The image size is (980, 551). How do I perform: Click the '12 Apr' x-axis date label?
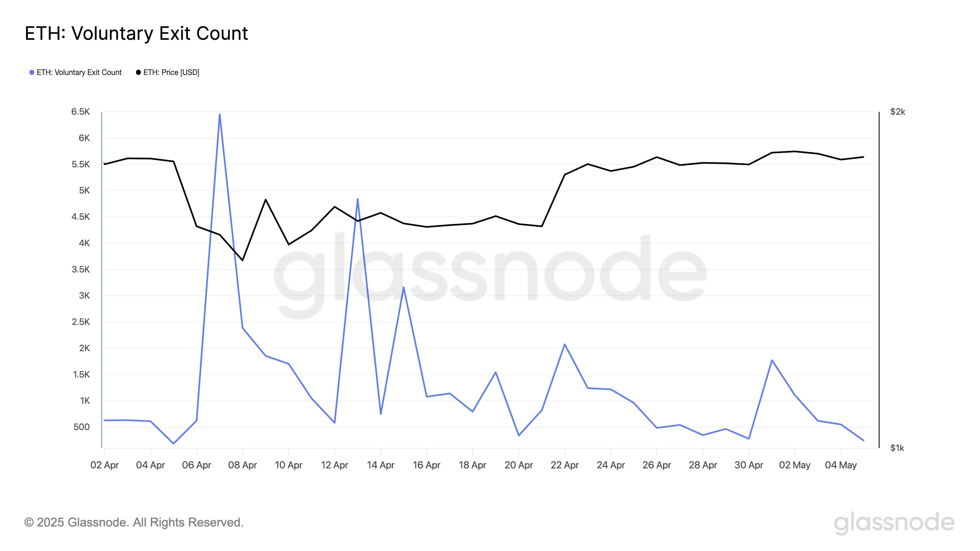(x=334, y=465)
